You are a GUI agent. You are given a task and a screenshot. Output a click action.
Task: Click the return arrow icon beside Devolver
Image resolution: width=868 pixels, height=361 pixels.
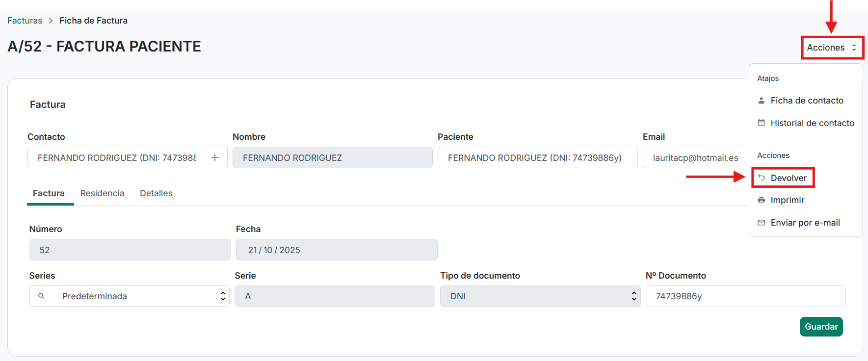click(x=762, y=178)
